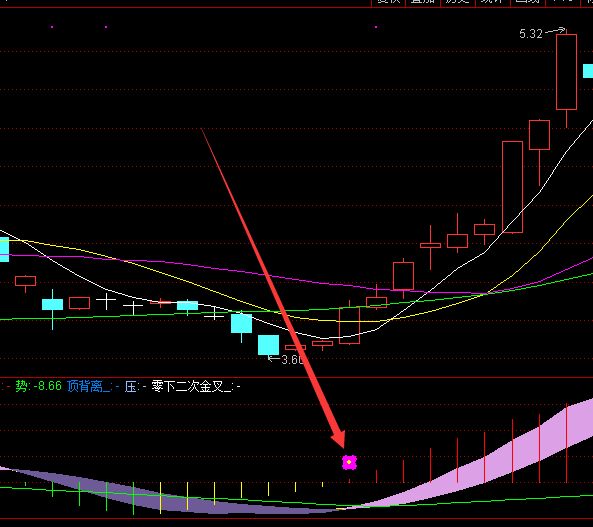Click the magenta golden-cross signal marker
The width and height of the screenshot is (593, 527).
349,462
